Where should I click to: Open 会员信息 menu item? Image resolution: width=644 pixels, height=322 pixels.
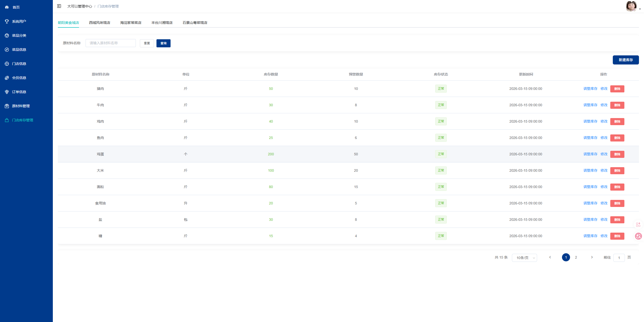[x=26, y=78]
